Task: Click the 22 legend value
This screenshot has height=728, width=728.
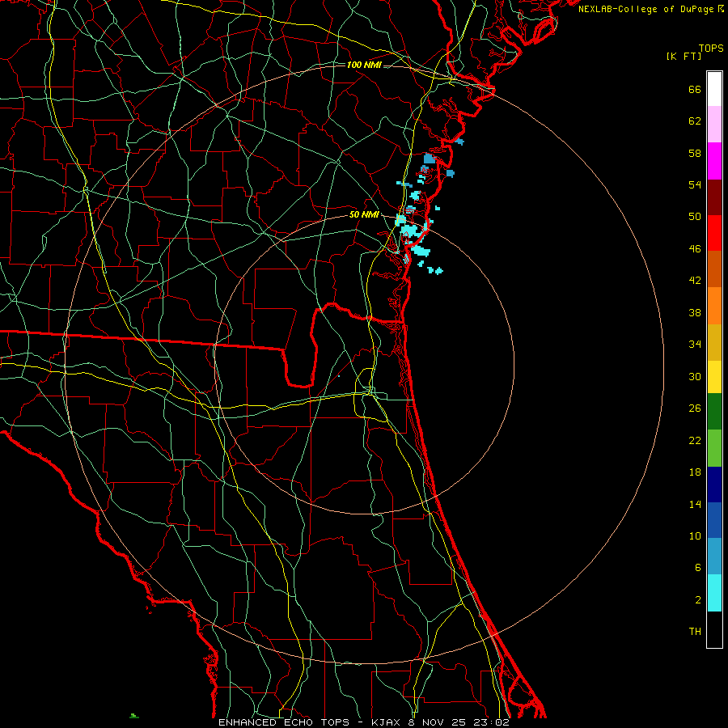Action: [x=695, y=440]
